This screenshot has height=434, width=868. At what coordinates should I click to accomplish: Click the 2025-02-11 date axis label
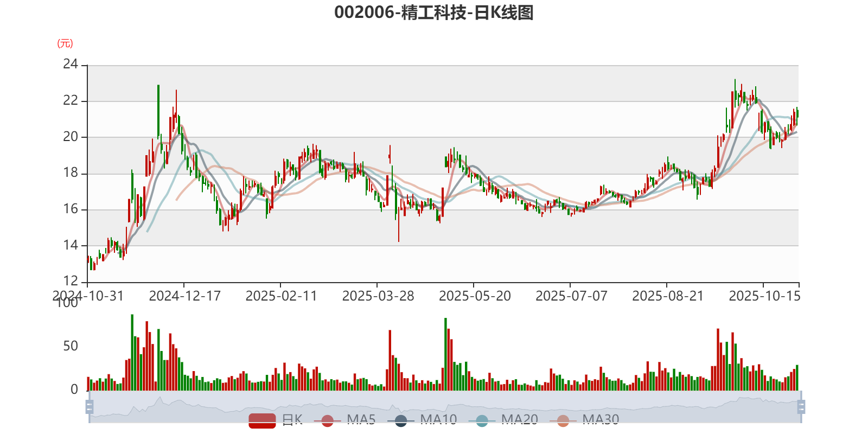pos(281,296)
